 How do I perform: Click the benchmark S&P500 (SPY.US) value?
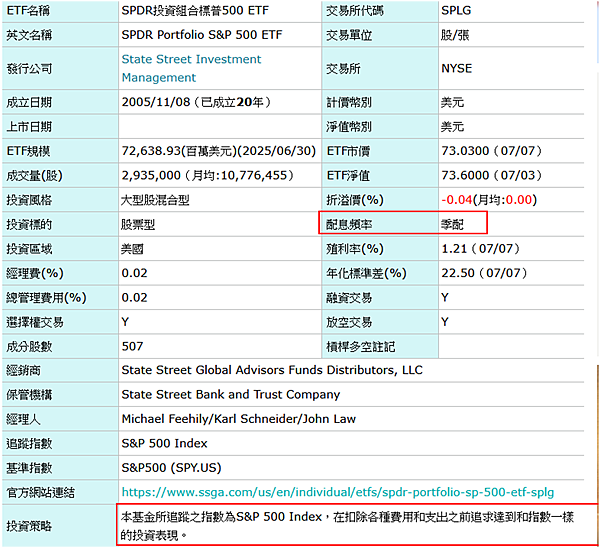click(x=173, y=467)
